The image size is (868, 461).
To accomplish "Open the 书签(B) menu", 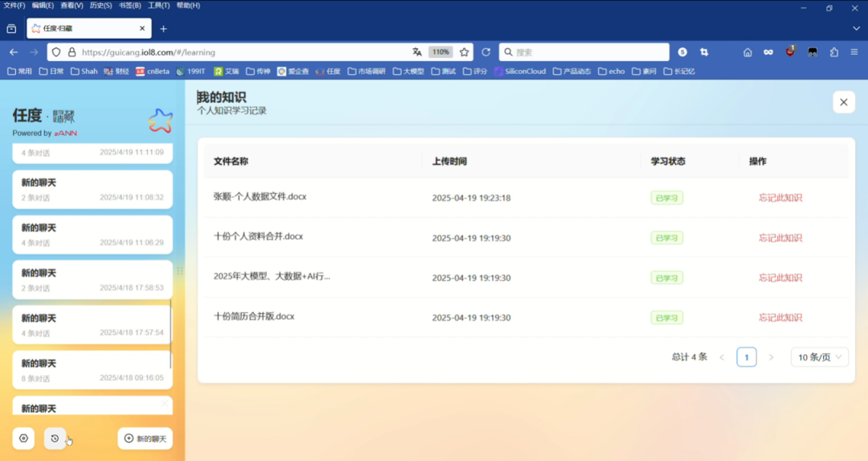I will tap(129, 6).
